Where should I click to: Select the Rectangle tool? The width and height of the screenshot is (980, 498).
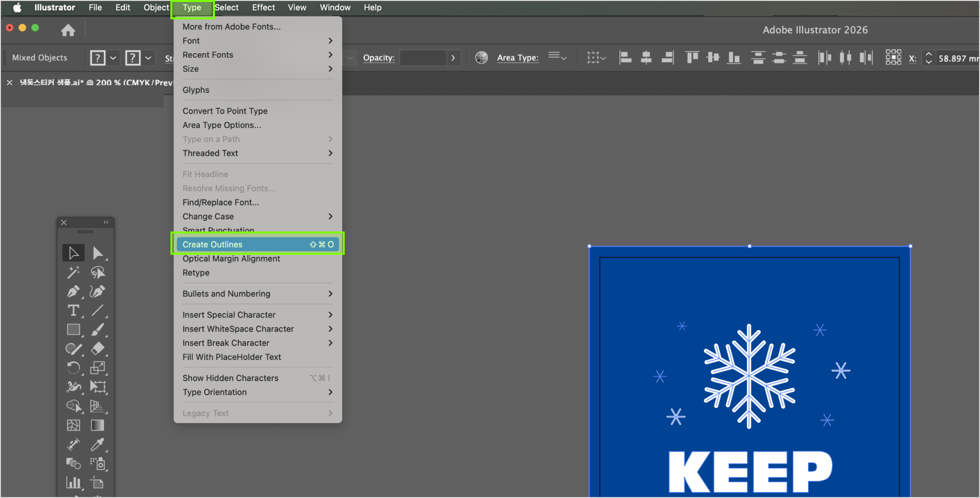coord(73,330)
